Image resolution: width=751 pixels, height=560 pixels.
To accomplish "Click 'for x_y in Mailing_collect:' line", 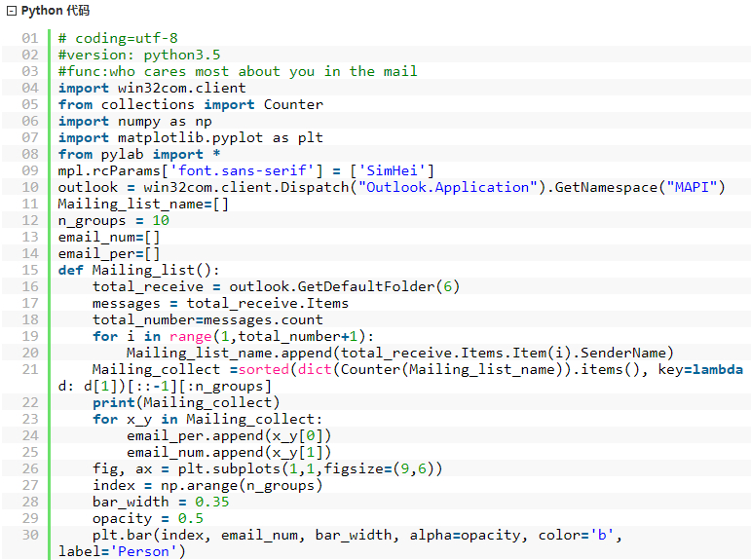I will 207,419.
